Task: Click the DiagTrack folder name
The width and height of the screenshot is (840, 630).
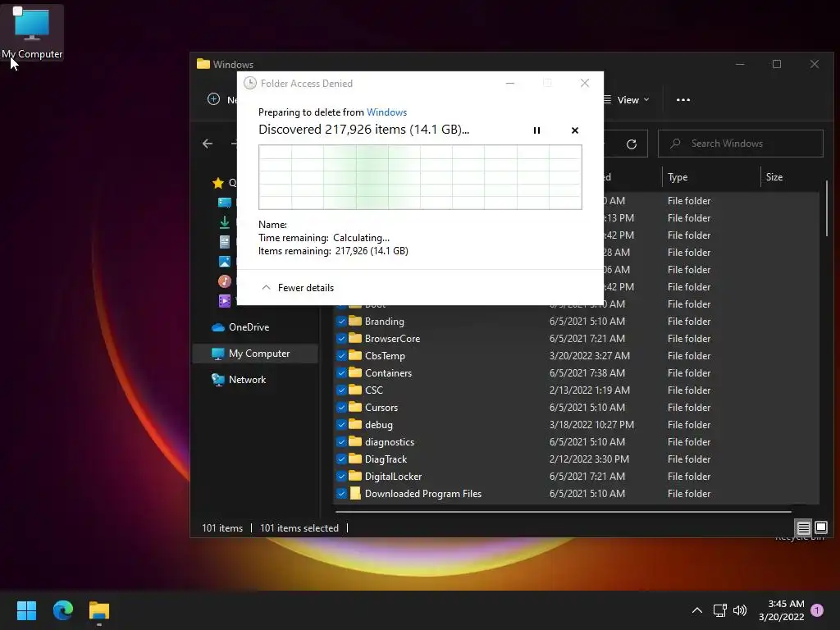Action: (x=386, y=459)
